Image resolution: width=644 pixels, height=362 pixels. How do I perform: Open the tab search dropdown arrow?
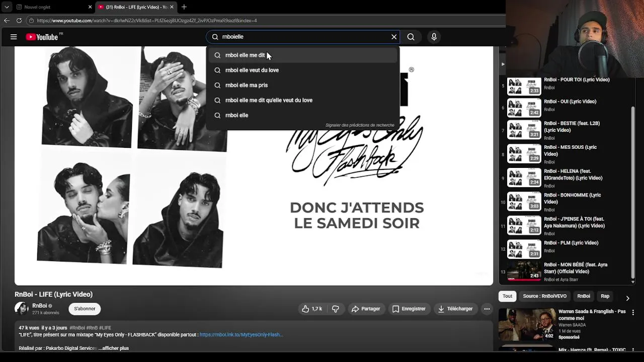tap(7, 7)
